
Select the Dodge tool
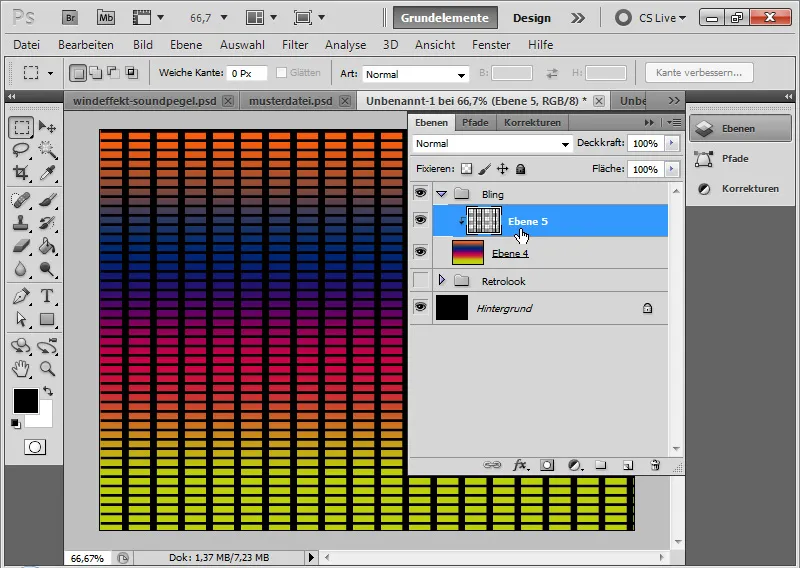(x=47, y=269)
